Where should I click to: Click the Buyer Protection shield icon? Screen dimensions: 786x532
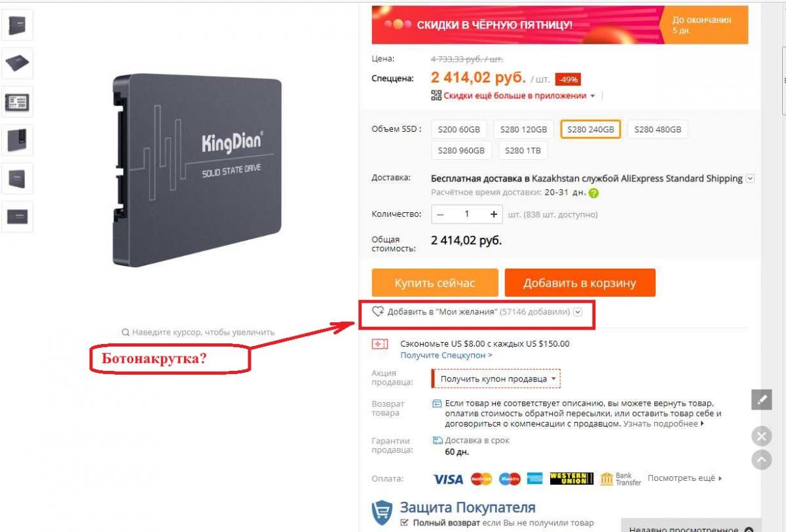click(x=382, y=512)
